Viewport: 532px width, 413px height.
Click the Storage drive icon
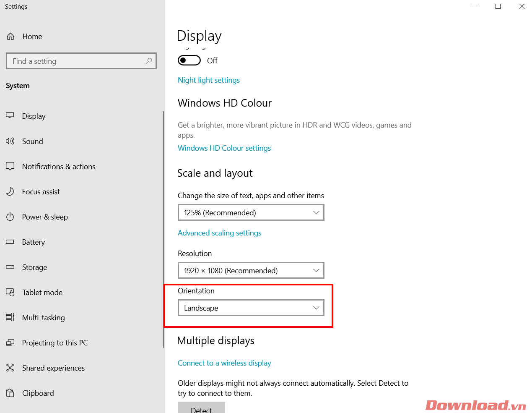(10, 267)
